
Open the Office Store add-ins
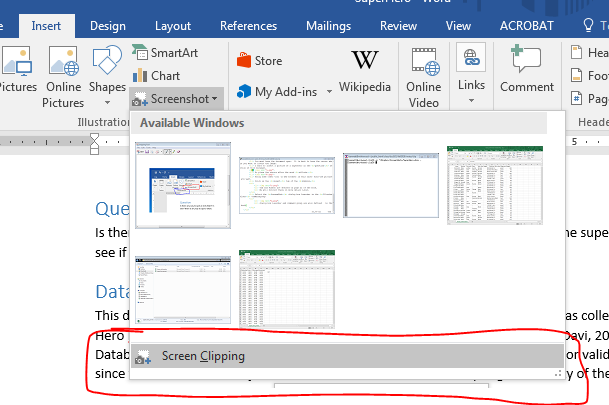(x=259, y=60)
